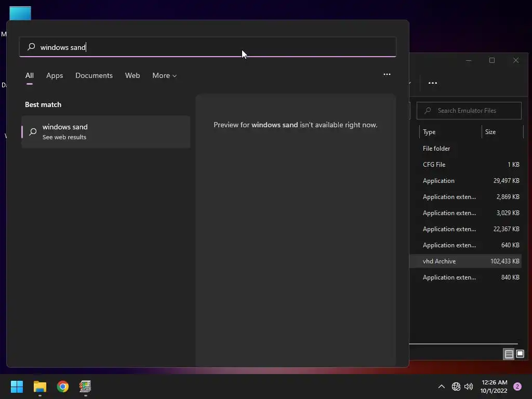Open the notification center badge
Screen dimensions: 532x399
point(517,387)
